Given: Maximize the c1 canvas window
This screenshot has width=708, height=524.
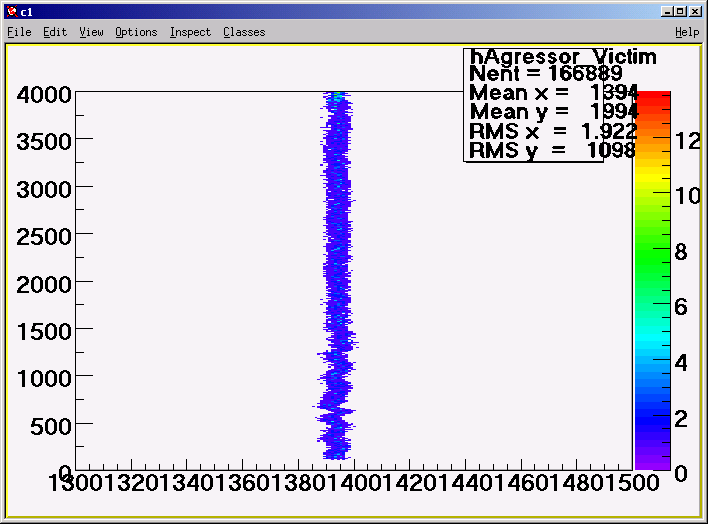Looking at the screenshot, I should pyautogui.click(x=681, y=12).
